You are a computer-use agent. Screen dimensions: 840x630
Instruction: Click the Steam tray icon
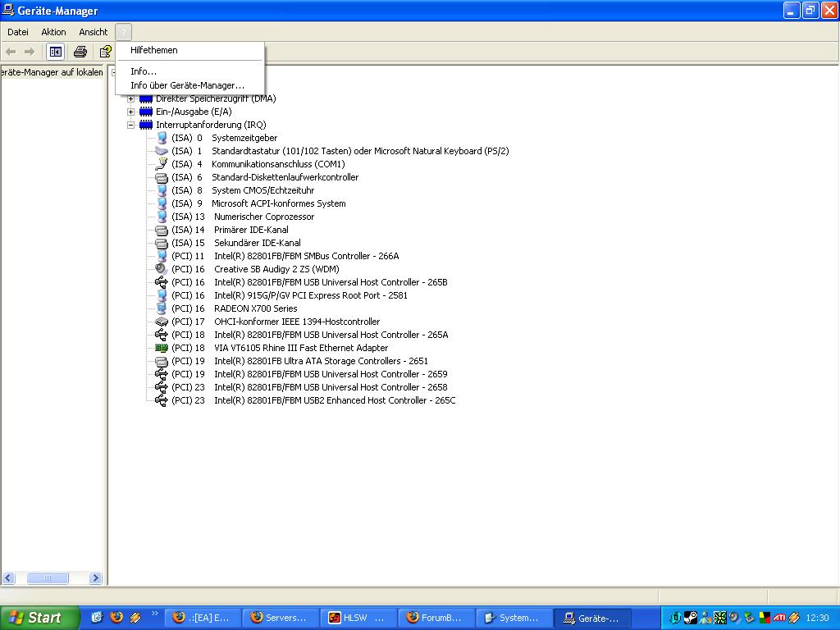click(x=691, y=618)
